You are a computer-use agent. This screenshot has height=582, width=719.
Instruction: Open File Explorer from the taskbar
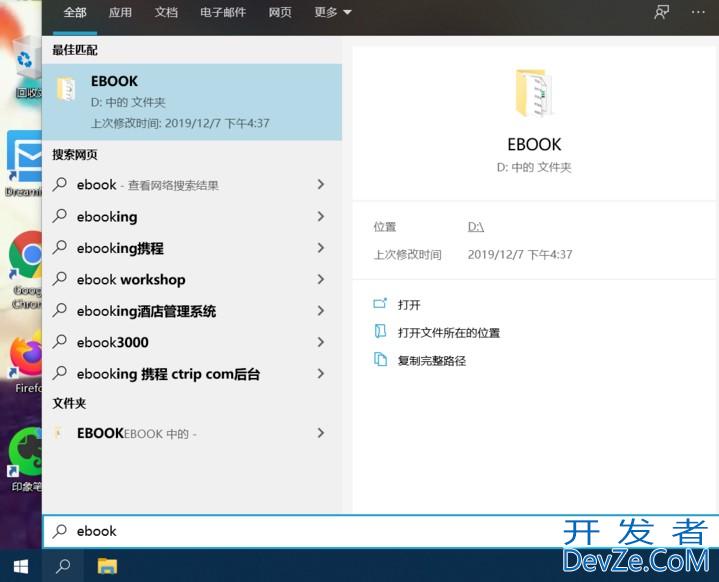107,566
